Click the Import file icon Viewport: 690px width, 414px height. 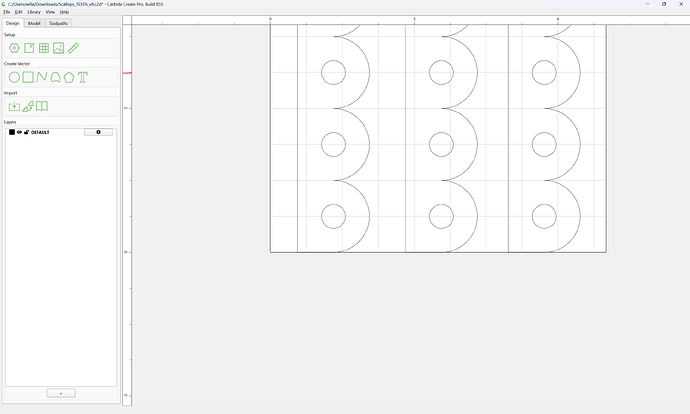(15, 106)
